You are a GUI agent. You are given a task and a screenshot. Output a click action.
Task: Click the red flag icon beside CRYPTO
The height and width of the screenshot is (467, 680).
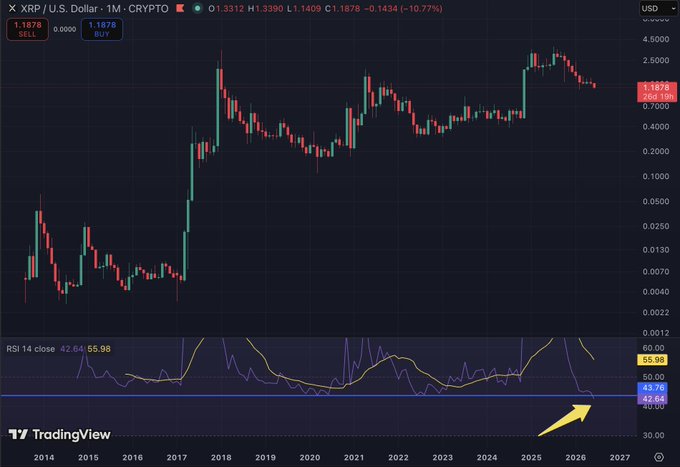click(x=180, y=8)
